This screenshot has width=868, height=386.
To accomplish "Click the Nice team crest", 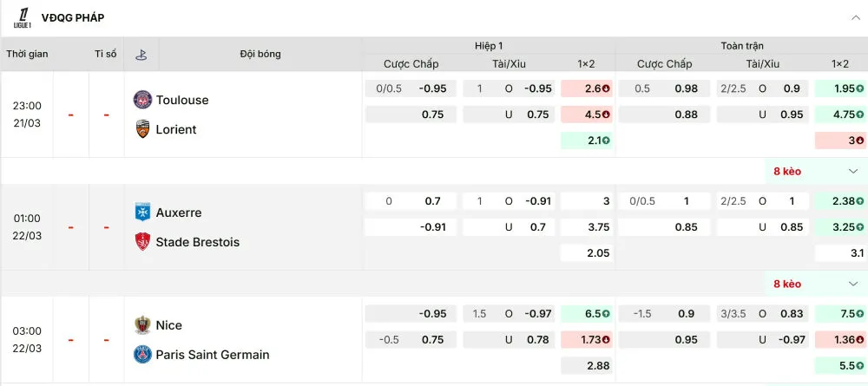I will pyautogui.click(x=141, y=325).
